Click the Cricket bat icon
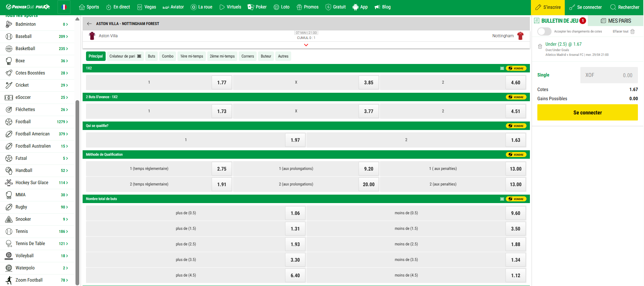 (9, 85)
